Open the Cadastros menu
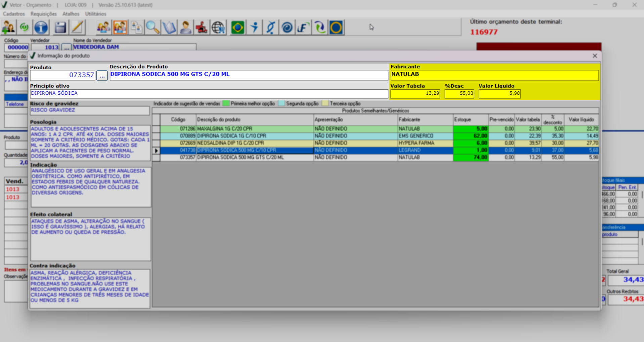Screen dimensions: 644x342 (14, 14)
